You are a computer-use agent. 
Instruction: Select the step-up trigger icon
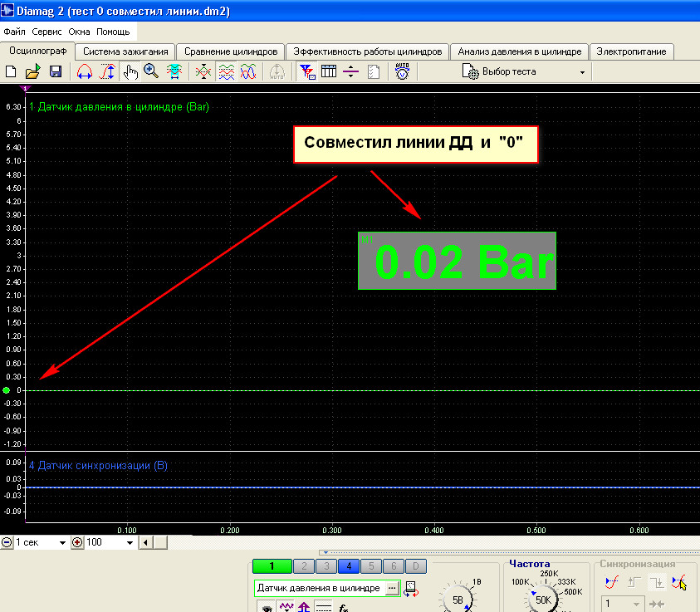(x=634, y=581)
